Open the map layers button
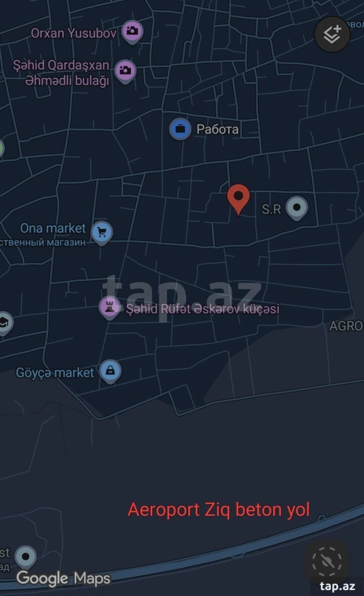Image resolution: width=364 pixels, height=596 pixels. (332, 34)
